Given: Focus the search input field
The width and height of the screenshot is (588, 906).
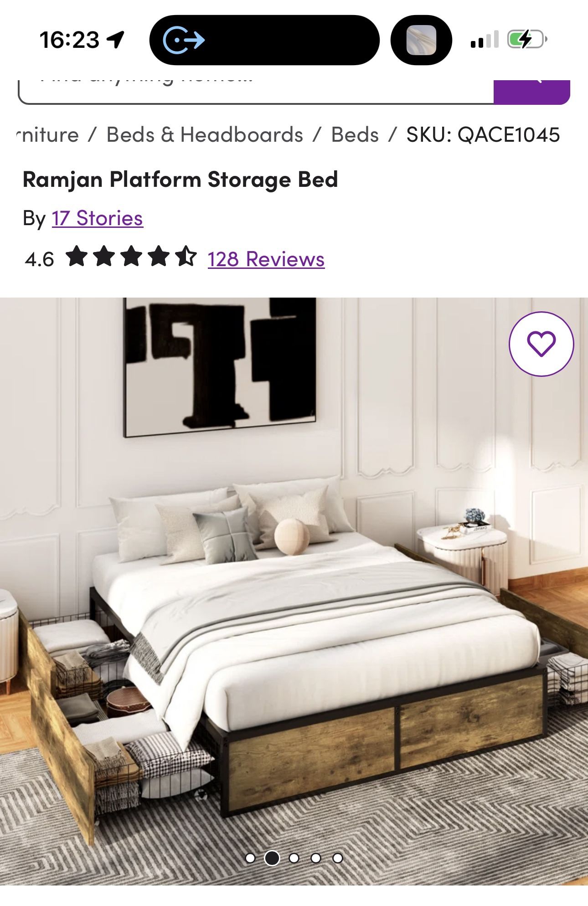Looking at the screenshot, I should click(256, 92).
